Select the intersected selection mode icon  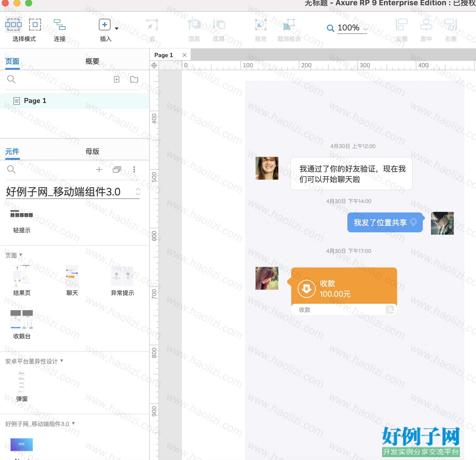[13, 25]
